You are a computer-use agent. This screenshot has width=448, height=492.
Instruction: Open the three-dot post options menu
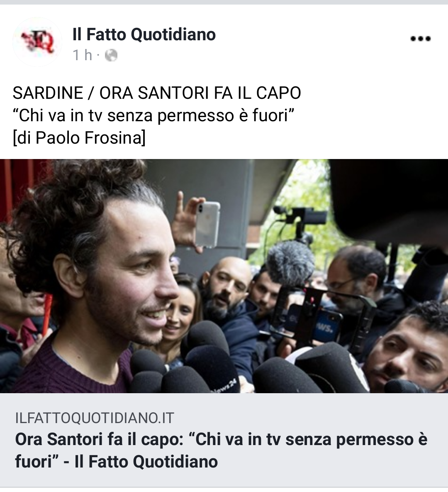pyautogui.click(x=420, y=39)
